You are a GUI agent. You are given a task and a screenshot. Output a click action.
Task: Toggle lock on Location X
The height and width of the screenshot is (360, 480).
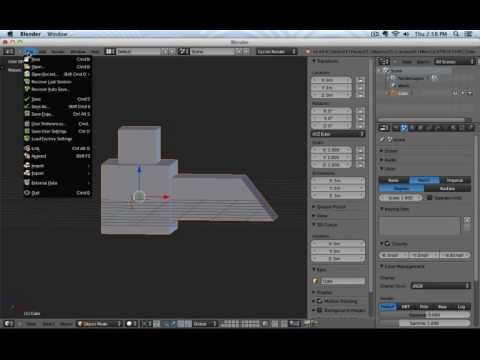(x=360, y=80)
